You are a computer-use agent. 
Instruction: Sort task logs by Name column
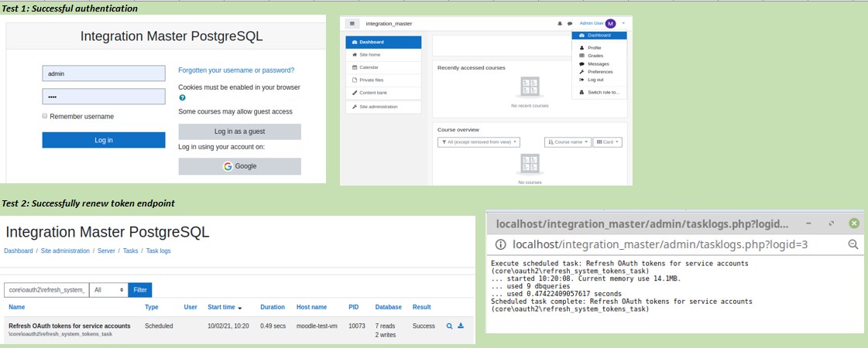16,307
